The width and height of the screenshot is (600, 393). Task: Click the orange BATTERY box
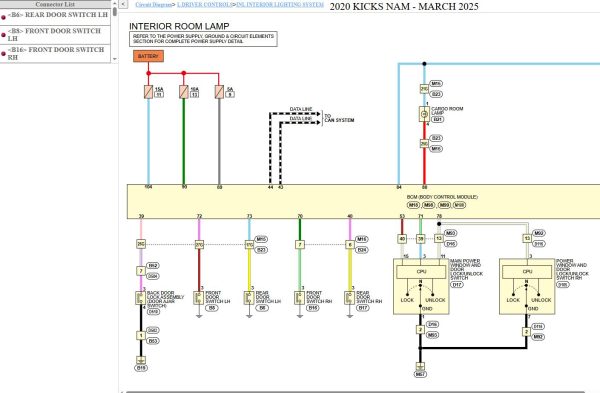click(x=148, y=56)
